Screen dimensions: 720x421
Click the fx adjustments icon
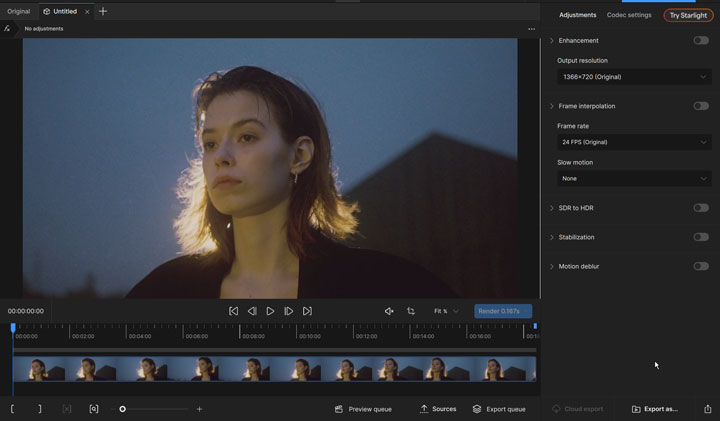tap(7, 28)
